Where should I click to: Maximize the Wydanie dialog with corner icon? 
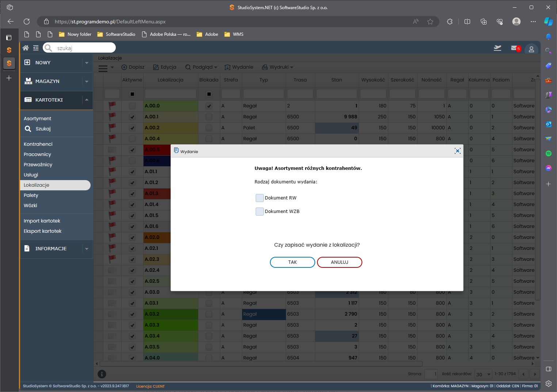tap(457, 151)
